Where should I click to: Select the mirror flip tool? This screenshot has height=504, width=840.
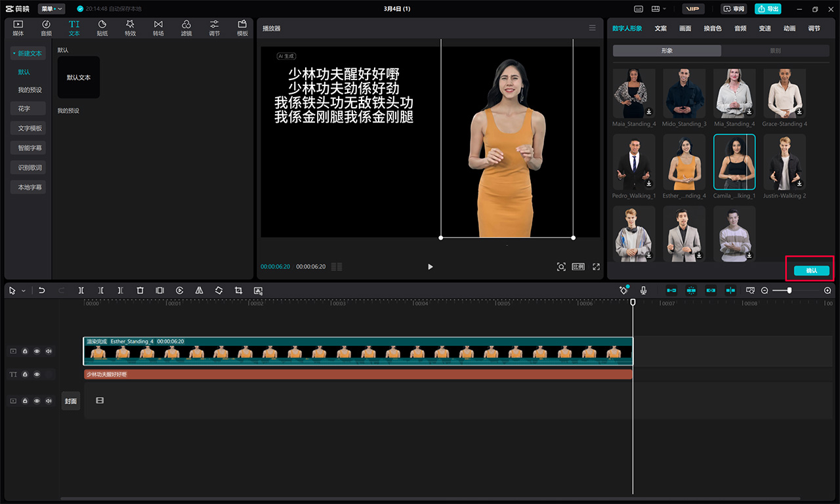(x=199, y=290)
